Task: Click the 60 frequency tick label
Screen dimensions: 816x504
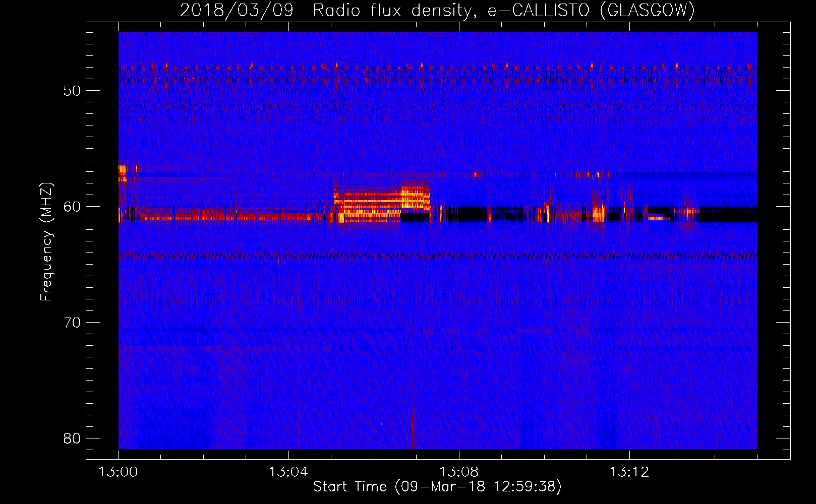Action: click(x=72, y=207)
